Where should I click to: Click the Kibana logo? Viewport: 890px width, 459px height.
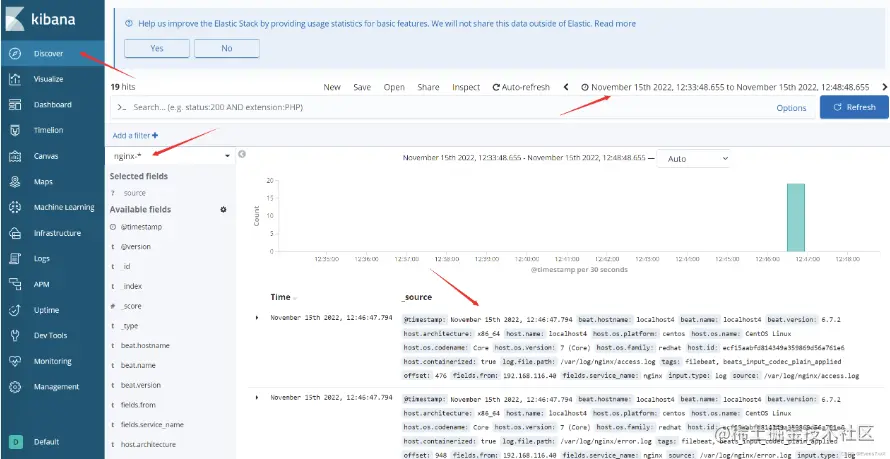pyautogui.click(x=15, y=19)
